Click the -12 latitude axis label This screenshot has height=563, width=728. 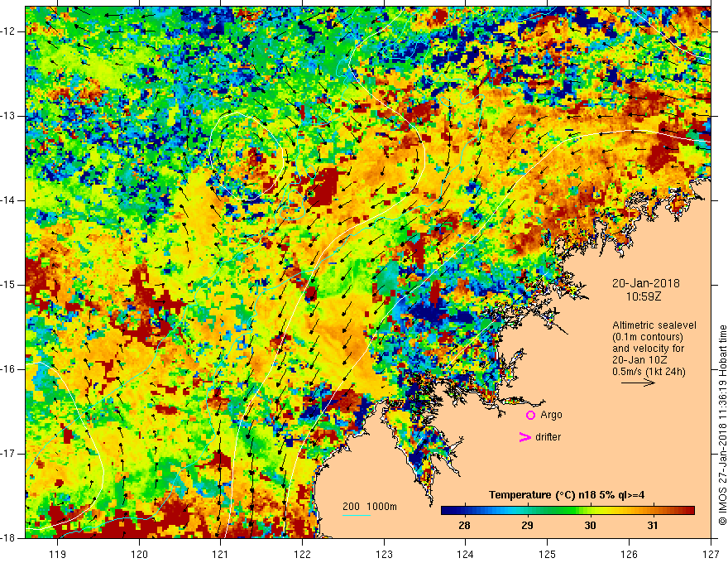(8, 31)
